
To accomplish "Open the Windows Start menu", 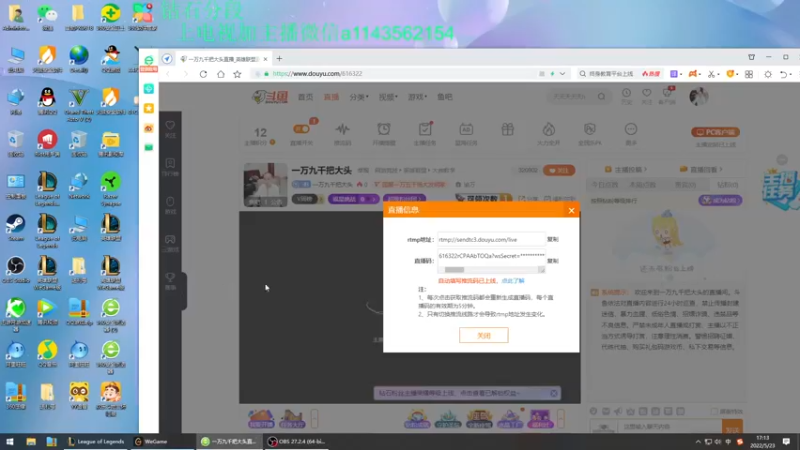I will click(10, 442).
